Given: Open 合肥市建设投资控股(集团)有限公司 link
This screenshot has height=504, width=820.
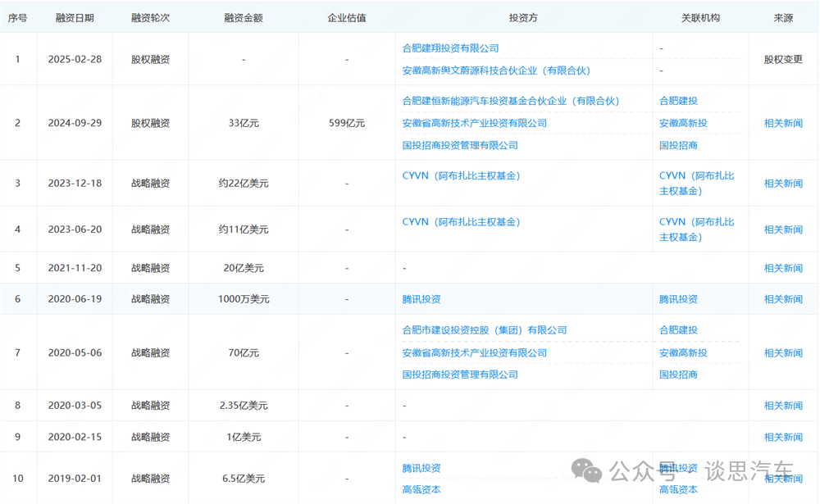Looking at the screenshot, I should point(485,330).
